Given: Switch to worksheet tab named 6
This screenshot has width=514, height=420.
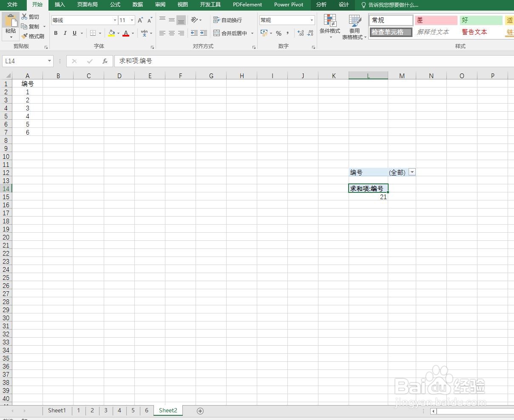Looking at the screenshot, I should pos(147,411).
